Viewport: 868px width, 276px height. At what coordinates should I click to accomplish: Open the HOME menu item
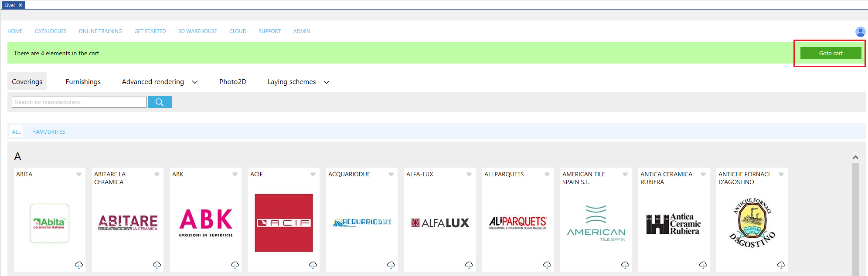point(15,31)
